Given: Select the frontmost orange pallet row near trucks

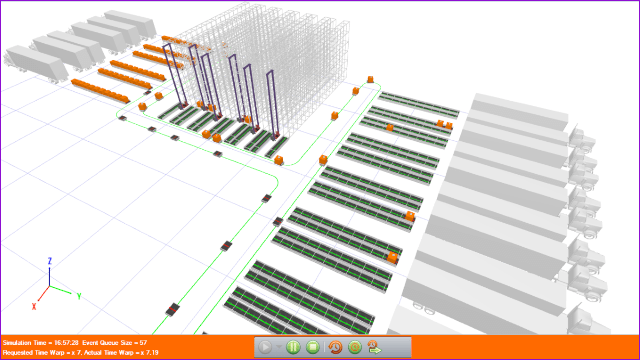Looking at the screenshot, I should point(100,91).
